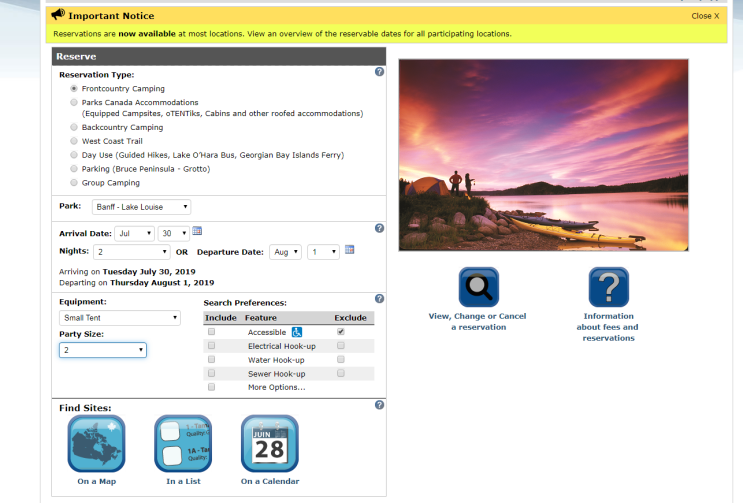
Task: Open the Nights dropdown
Action: point(131,252)
